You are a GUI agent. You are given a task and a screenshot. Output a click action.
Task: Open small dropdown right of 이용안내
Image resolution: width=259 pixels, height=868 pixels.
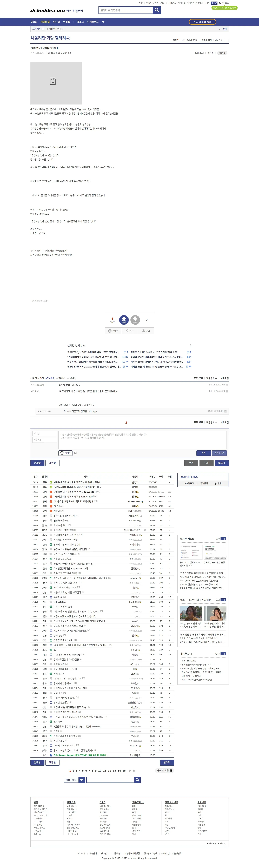[x=227, y=40]
